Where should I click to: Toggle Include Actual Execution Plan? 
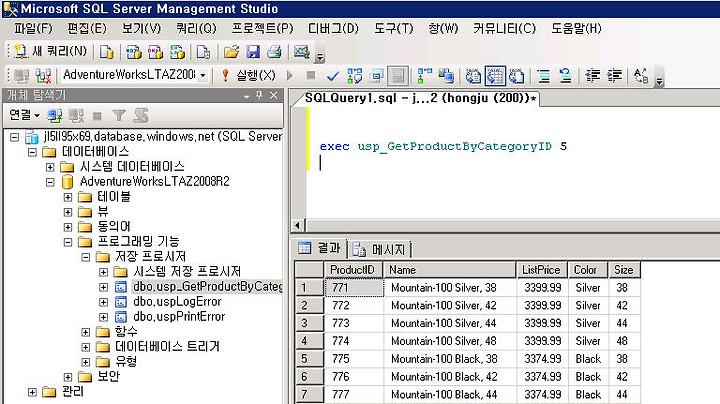[x=425, y=76]
